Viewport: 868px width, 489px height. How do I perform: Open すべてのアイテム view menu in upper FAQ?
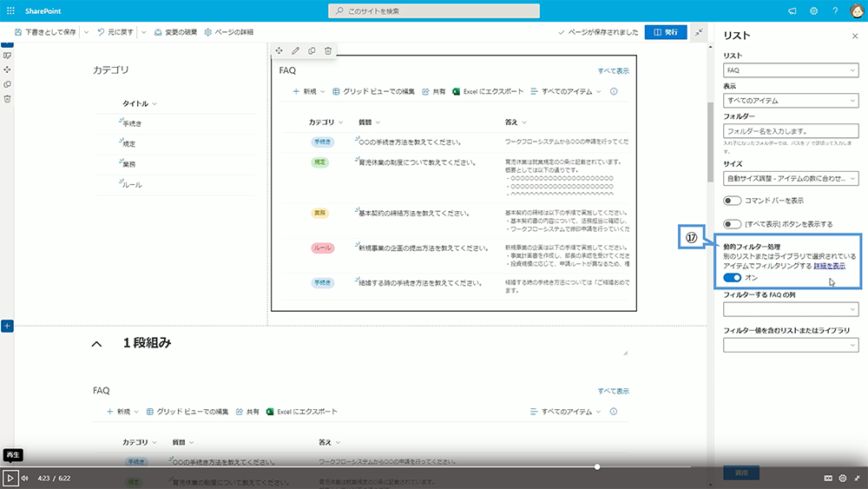coord(565,91)
